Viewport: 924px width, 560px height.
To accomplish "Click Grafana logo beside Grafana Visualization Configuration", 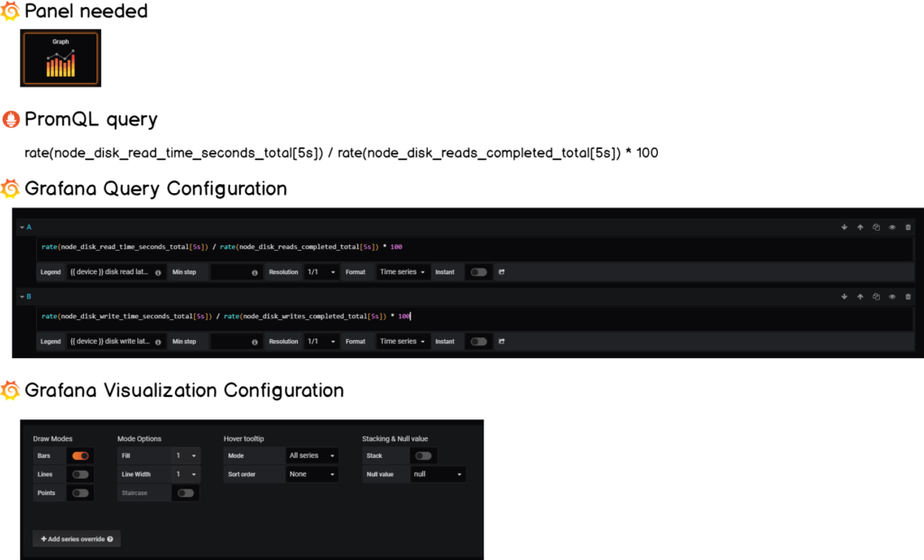I will point(10,390).
